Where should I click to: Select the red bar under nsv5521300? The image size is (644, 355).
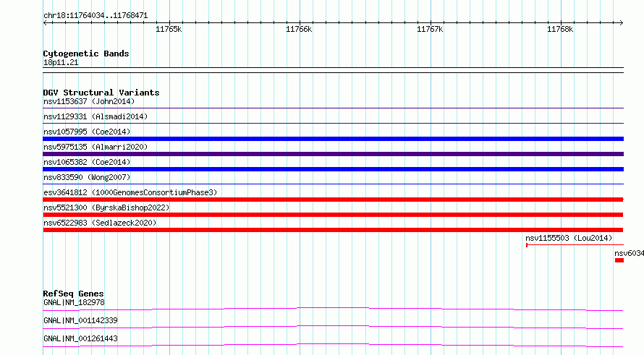333,215
